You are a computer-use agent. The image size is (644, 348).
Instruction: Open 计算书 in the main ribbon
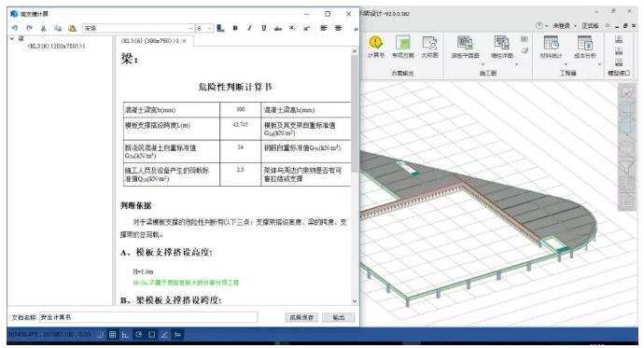pos(376,48)
